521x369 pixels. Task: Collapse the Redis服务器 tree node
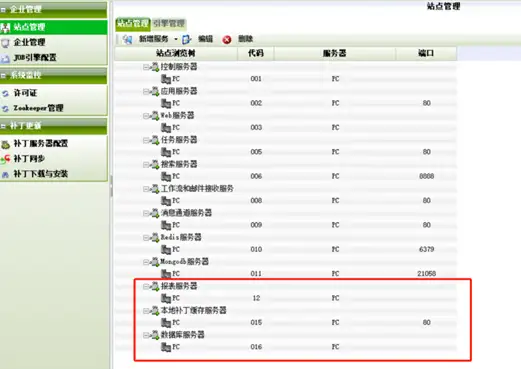click(x=146, y=238)
